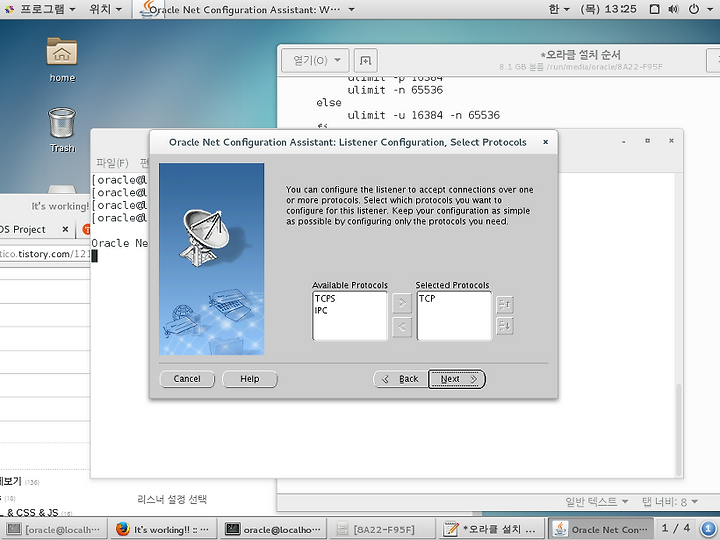
Task: Click the 오라클 설치 순서 editor title
Action: (581, 55)
